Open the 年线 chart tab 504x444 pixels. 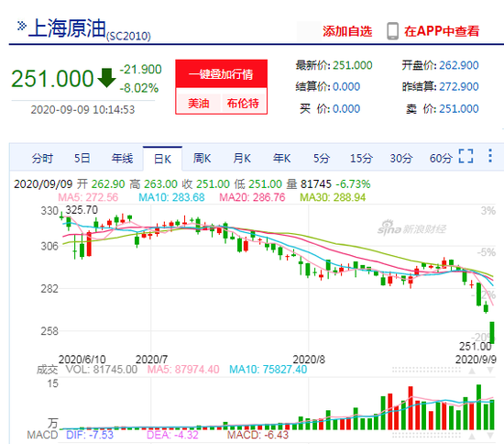[122, 159]
